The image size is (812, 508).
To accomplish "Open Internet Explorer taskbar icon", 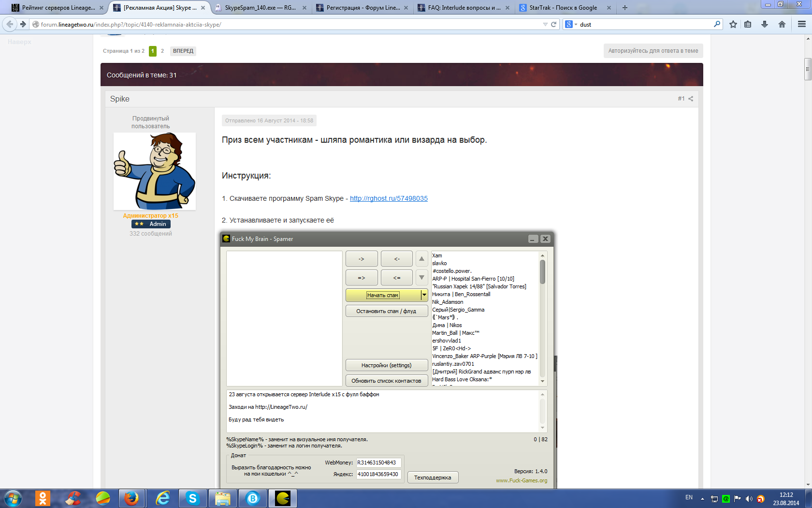I will [x=162, y=498].
